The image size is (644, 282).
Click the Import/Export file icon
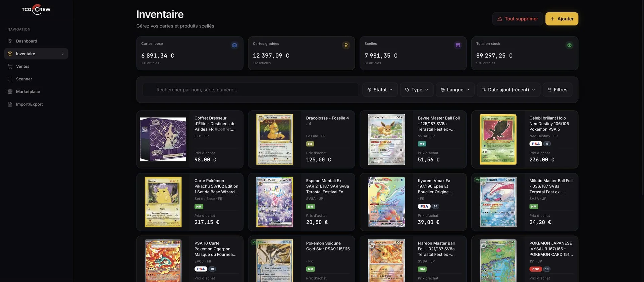point(10,104)
